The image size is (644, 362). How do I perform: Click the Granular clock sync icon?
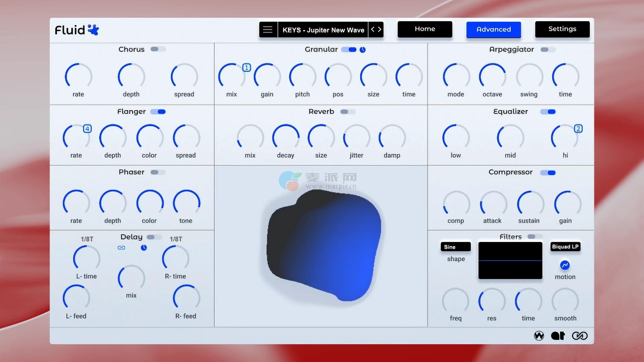tap(363, 50)
